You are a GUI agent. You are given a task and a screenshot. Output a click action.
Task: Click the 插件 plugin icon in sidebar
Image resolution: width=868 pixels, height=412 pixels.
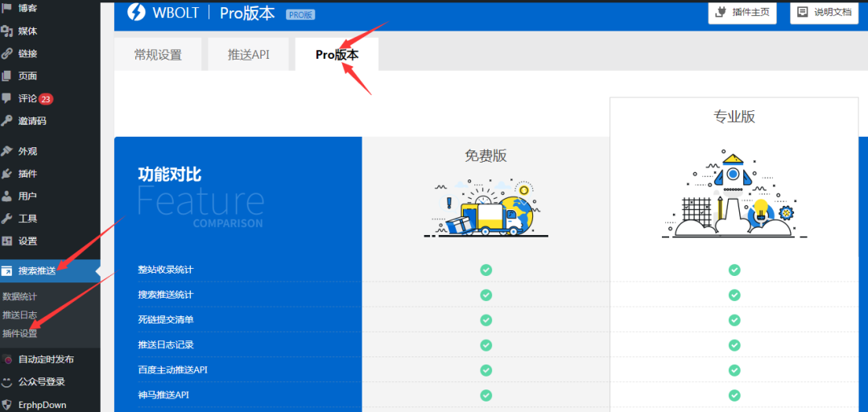pos(6,174)
